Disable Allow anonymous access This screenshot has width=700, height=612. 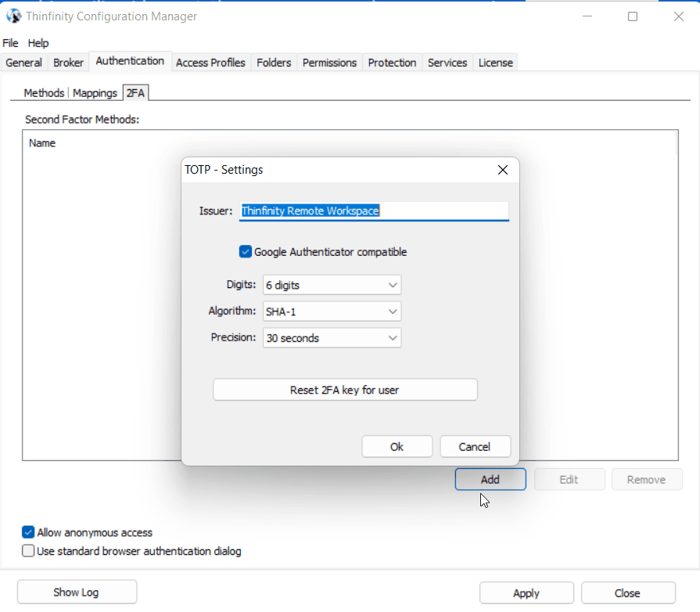[x=28, y=532]
